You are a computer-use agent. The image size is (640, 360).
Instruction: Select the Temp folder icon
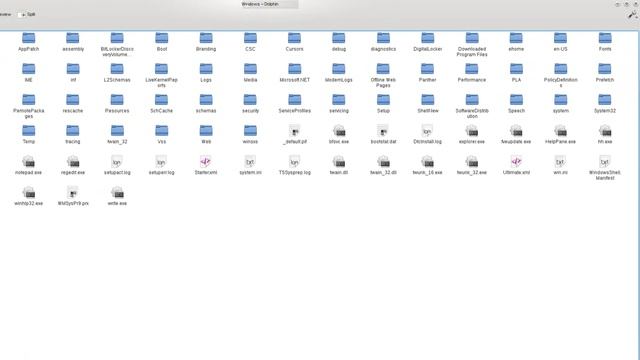pos(29,131)
